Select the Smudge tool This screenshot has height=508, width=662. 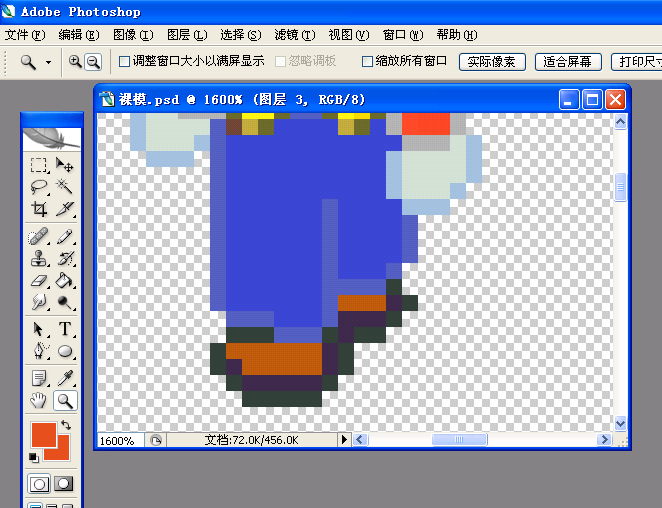tap(38, 302)
